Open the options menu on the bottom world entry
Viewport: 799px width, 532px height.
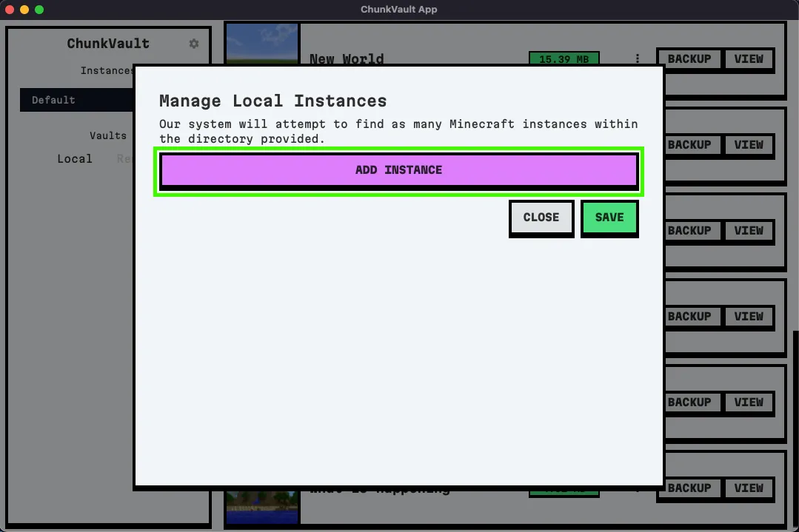[x=638, y=488]
